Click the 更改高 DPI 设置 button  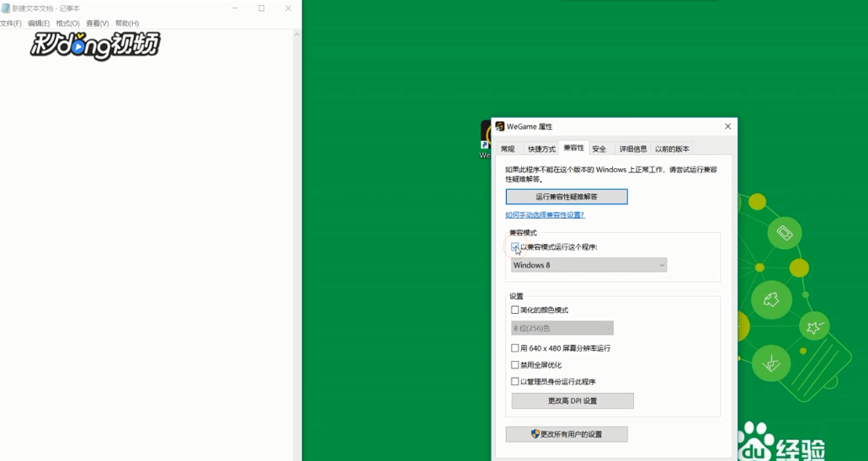[572, 400]
